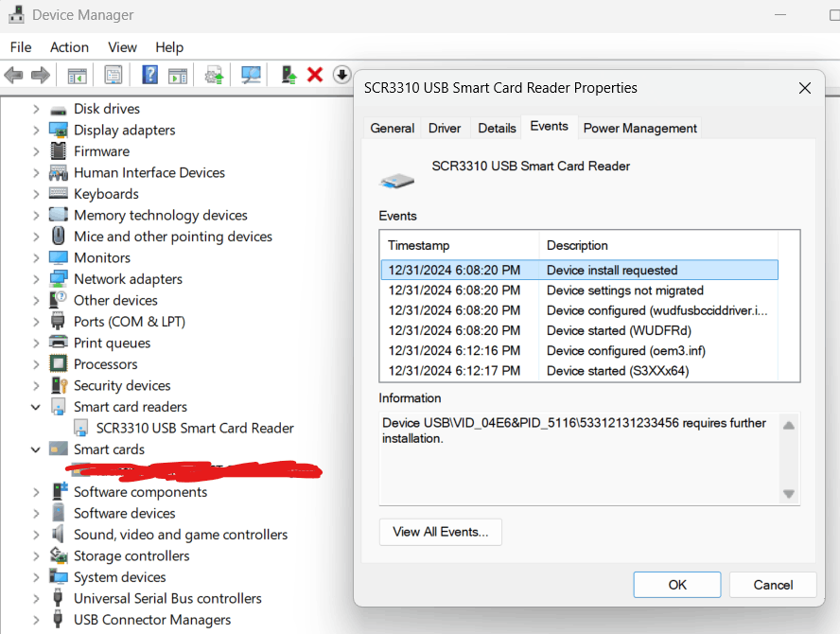Viewport: 840px width, 634px height.
Task: Select SCR3310 USB Smart Card Reader tree item
Action: pyautogui.click(x=195, y=429)
